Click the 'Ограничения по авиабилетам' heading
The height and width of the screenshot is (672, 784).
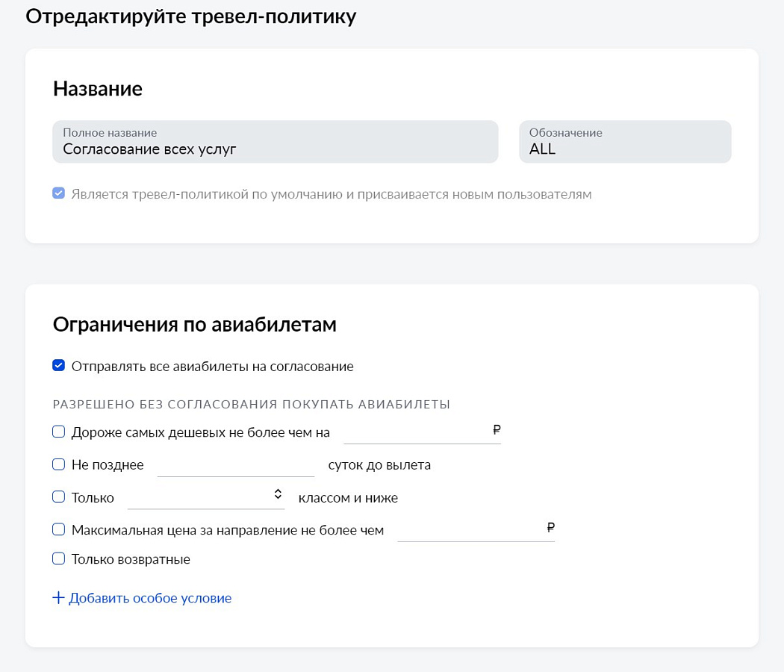194,325
